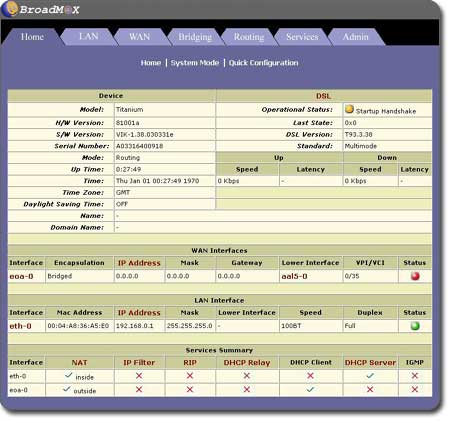Click NAT checkmark in eth-0 row
The width and height of the screenshot is (450, 421).
[x=69, y=375]
